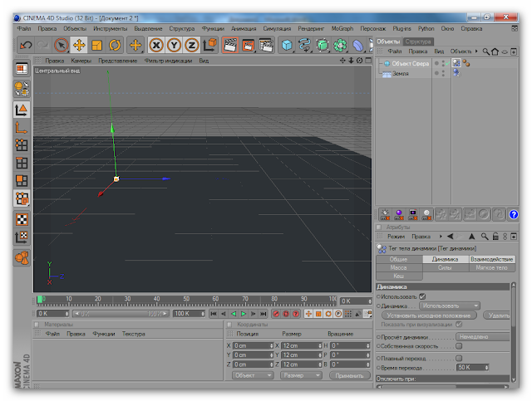Enable the Плавный переход checkbox
Image resolution: width=532 pixels, height=401 pixels.
pos(458,357)
